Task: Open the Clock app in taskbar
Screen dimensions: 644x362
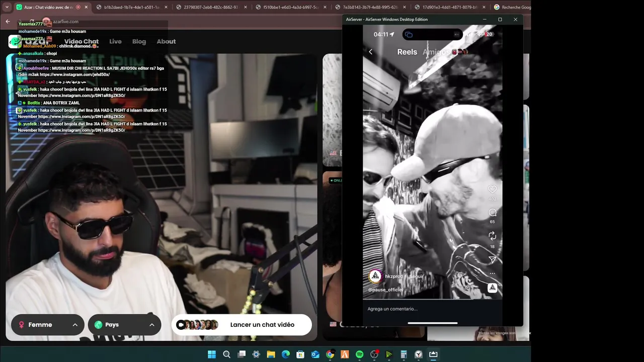Action: pyautogui.click(x=418, y=354)
